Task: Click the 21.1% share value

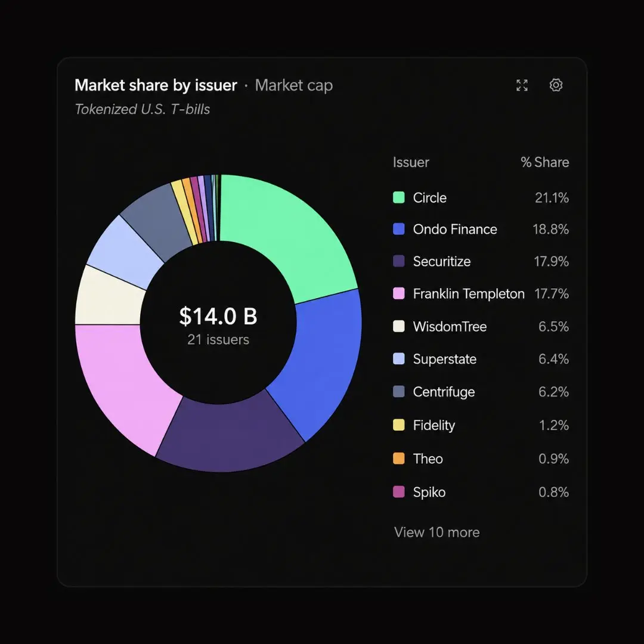Action: pyautogui.click(x=552, y=197)
